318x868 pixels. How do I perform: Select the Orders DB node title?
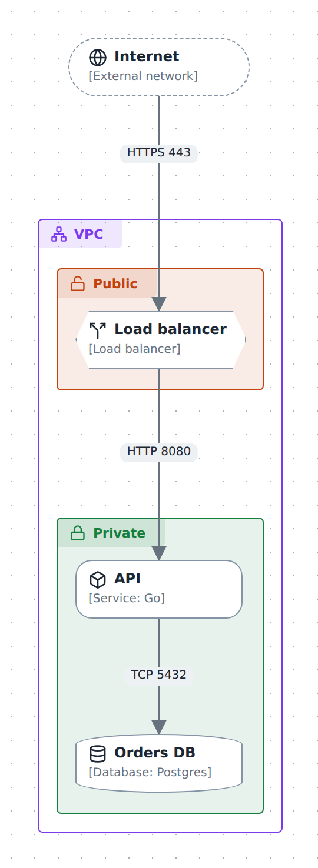(x=155, y=753)
